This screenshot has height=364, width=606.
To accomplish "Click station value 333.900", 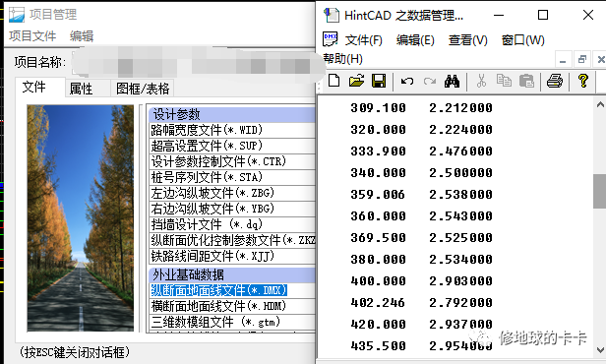I will coord(379,152).
